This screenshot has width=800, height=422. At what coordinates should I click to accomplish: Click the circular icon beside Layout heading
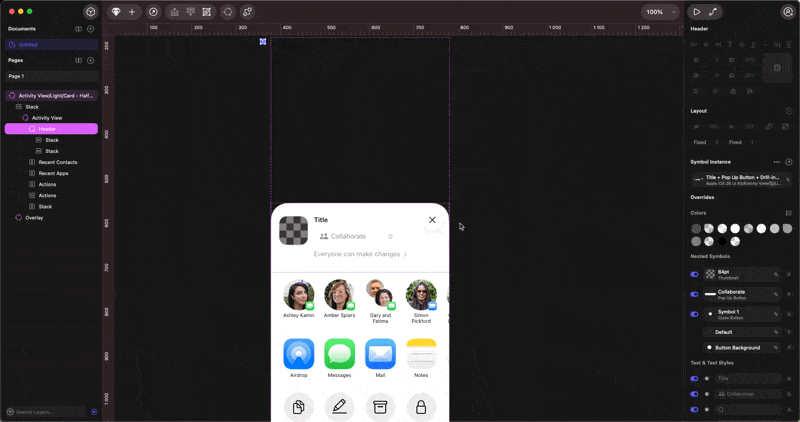(788, 111)
